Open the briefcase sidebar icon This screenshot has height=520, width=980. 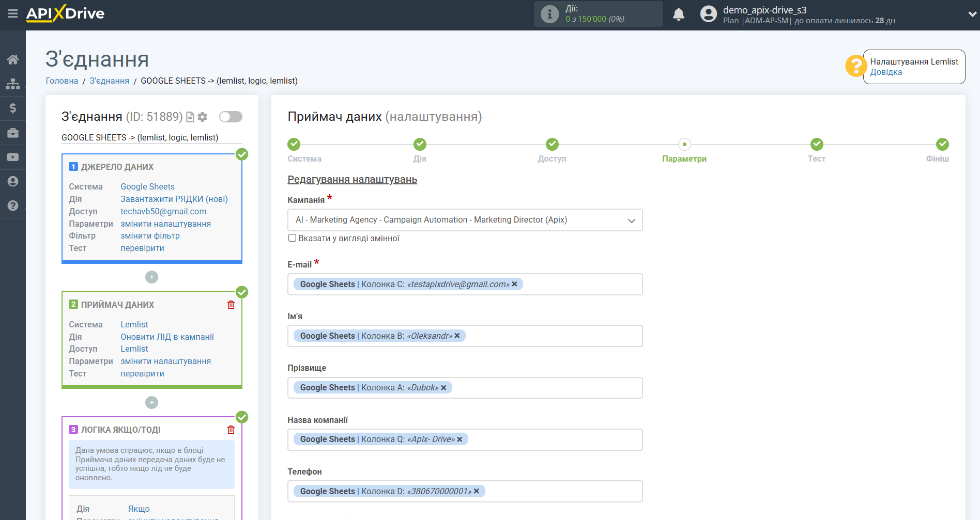[13, 133]
